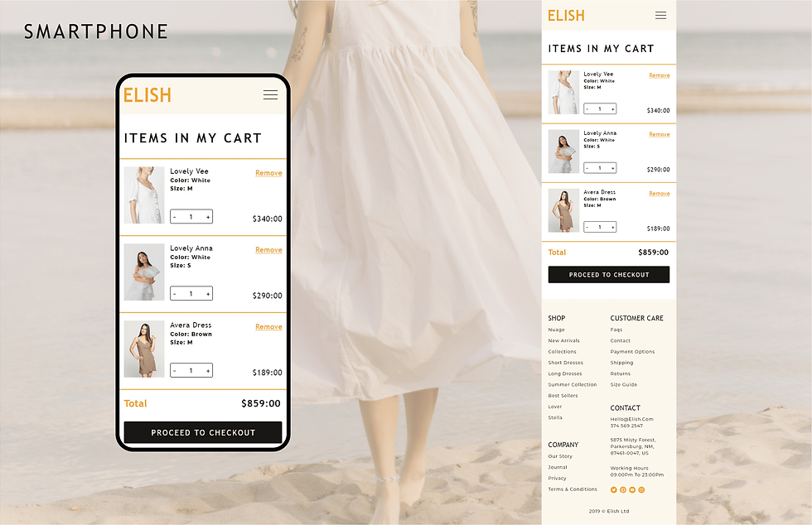Increase Avera Dress quantity in right full-page mockup
812x525 pixels.
pyautogui.click(x=612, y=227)
